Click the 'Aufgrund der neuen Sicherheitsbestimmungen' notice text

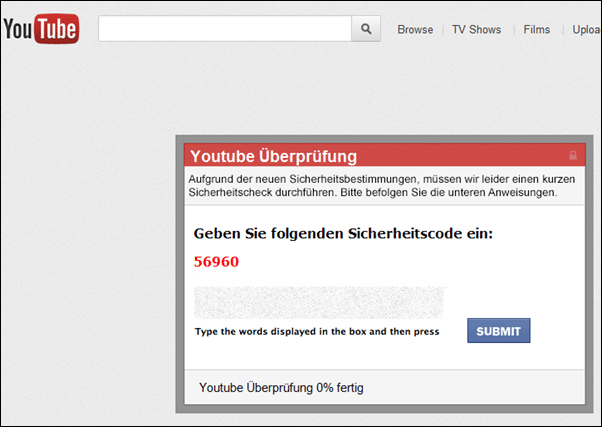(382, 186)
